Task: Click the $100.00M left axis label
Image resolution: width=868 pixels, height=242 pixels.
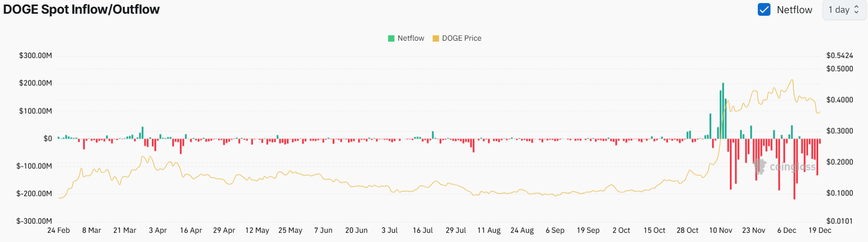Action: [x=36, y=111]
